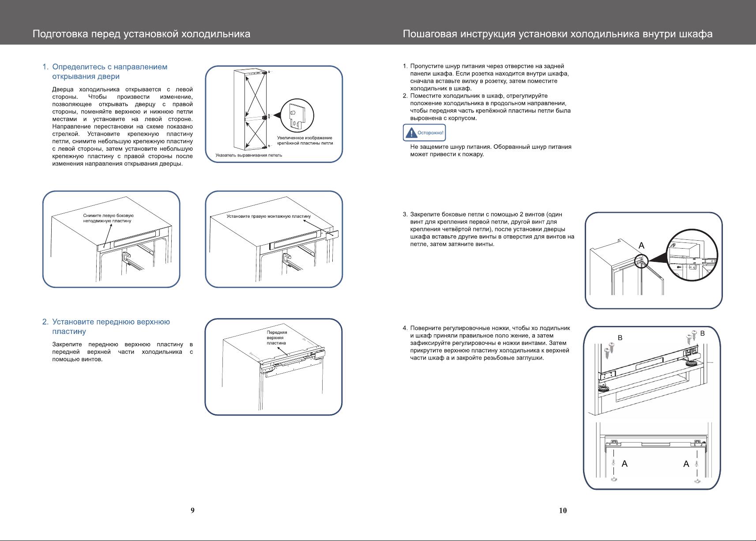The height and width of the screenshot is (541, 756).
Task: Click the bottom left threaded cap icon
Action: 613,479
